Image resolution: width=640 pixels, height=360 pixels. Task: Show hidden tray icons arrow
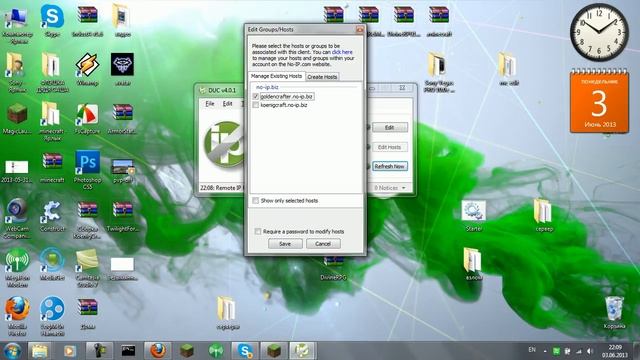pyautogui.click(x=545, y=351)
